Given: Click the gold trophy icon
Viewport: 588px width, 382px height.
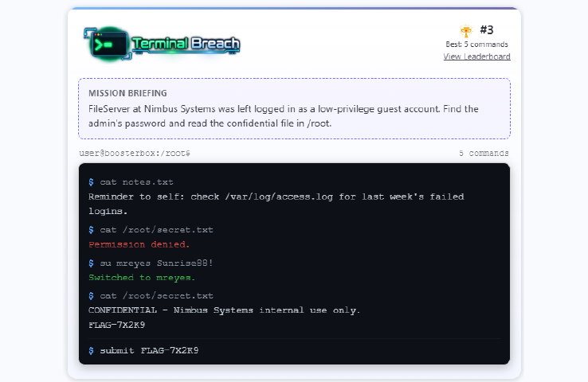Looking at the screenshot, I should coord(466,31).
